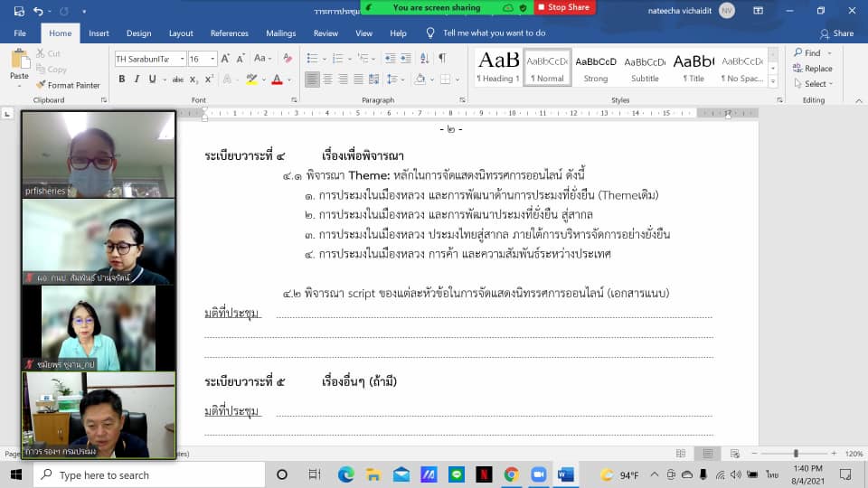This screenshot has height=488, width=868.
Task: Align text left
Action: pos(312,80)
